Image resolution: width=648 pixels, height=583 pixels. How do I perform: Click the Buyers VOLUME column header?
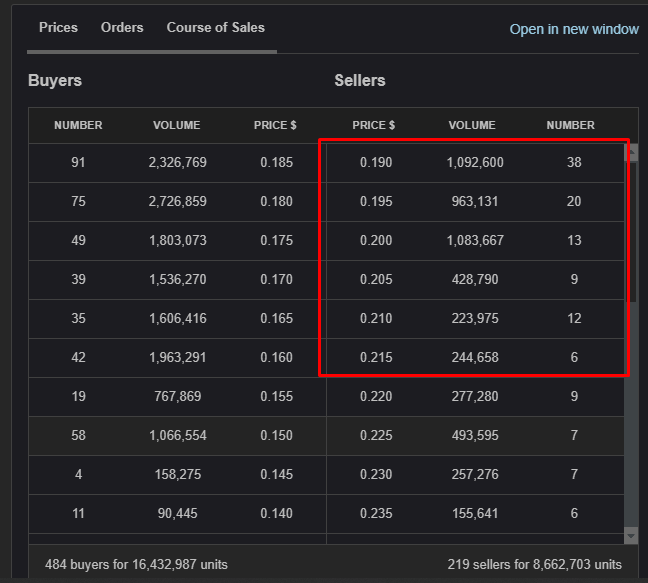tap(176, 125)
